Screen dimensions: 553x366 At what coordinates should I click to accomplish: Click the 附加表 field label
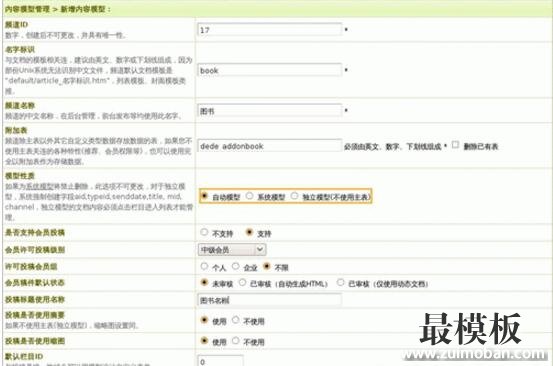click(16, 130)
